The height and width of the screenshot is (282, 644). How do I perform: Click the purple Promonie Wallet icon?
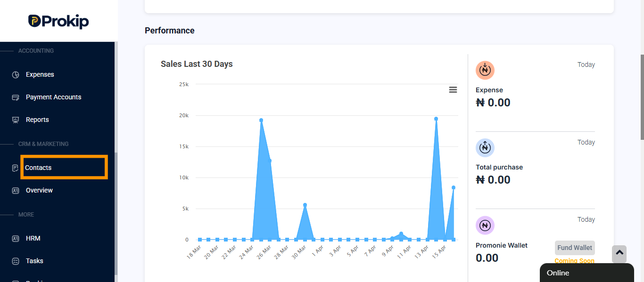coord(485,225)
